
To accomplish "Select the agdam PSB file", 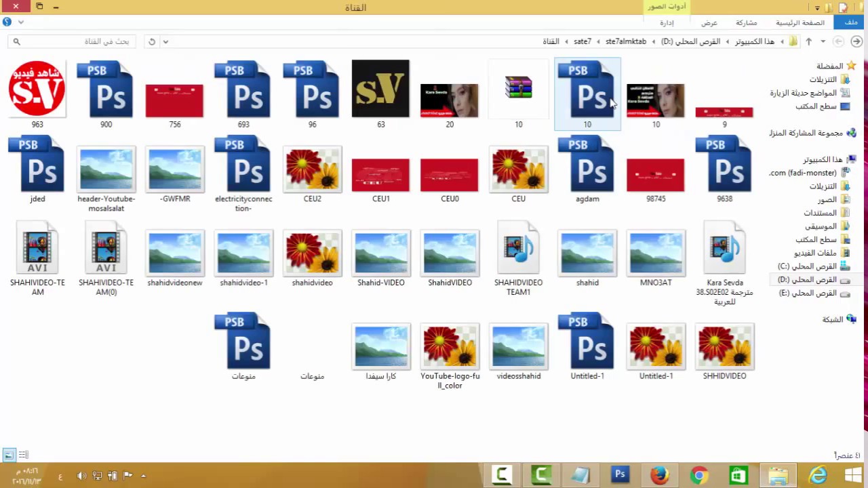I will click(587, 169).
